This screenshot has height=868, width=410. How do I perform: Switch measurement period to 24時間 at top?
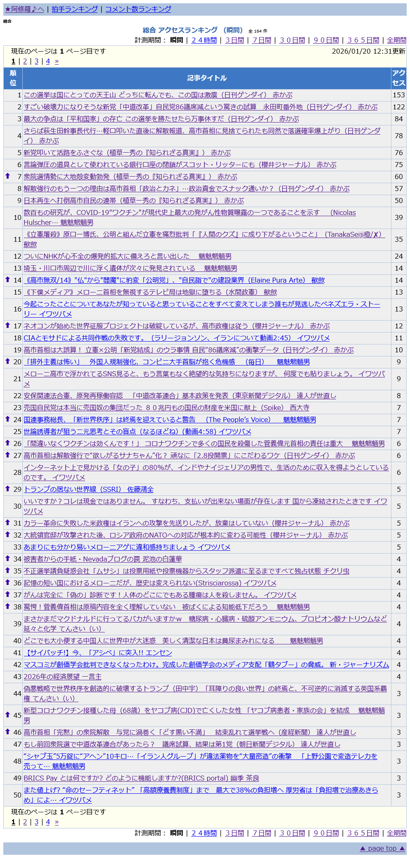click(x=204, y=40)
